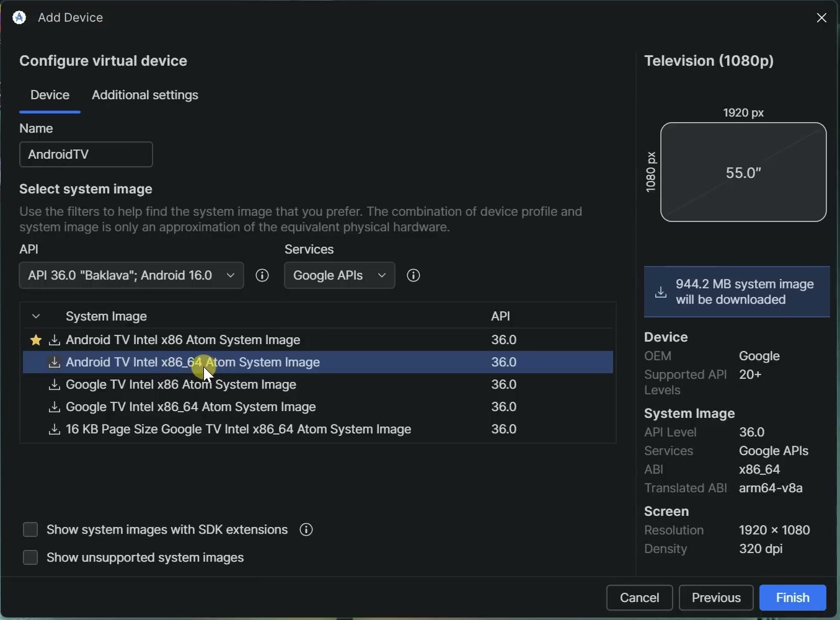The image size is (840, 620).
Task: Enable Show system images with SDK extensions
Action: click(x=30, y=529)
